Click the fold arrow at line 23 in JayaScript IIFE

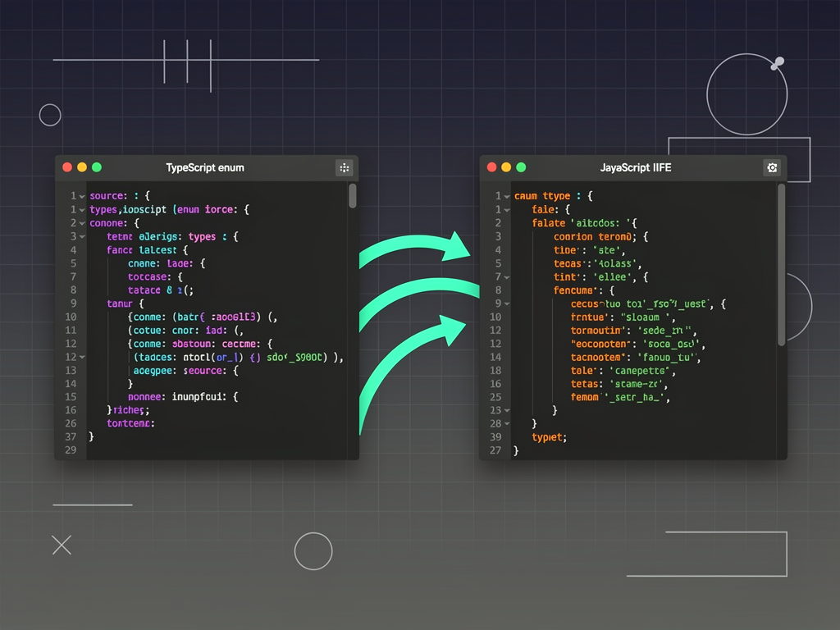coord(506,411)
